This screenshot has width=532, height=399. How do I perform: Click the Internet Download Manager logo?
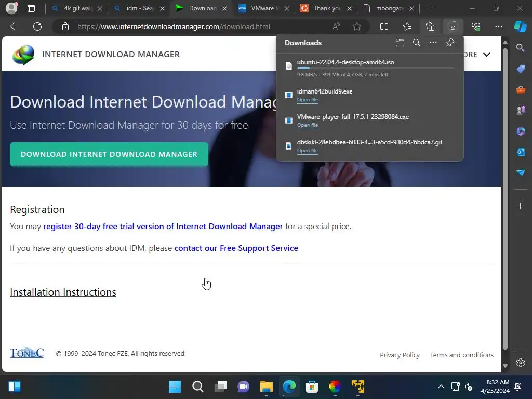(23, 54)
